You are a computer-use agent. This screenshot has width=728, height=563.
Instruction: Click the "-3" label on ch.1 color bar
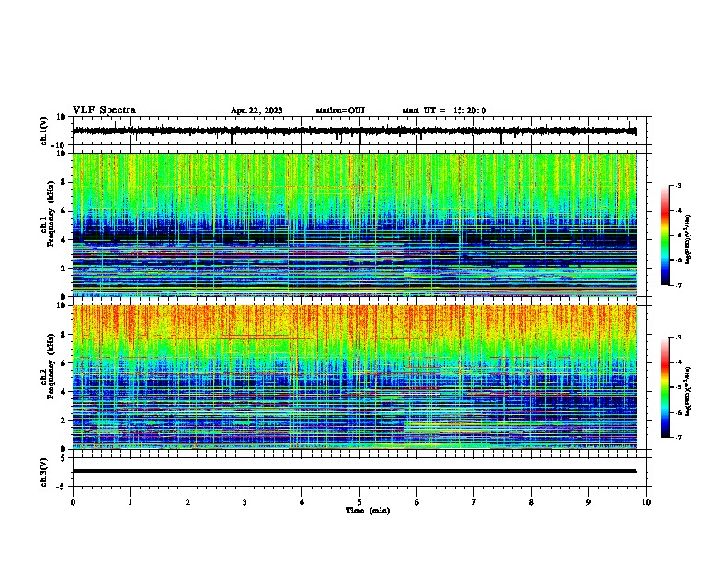click(677, 186)
